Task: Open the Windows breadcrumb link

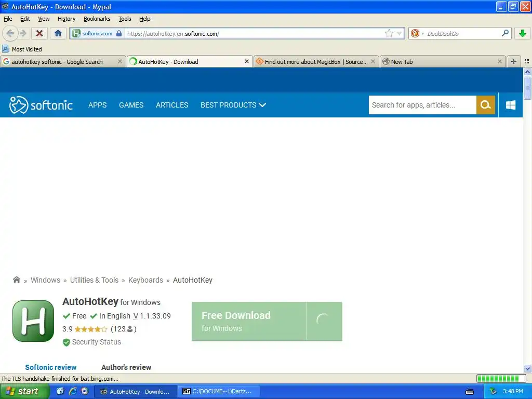Action: pyautogui.click(x=46, y=280)
